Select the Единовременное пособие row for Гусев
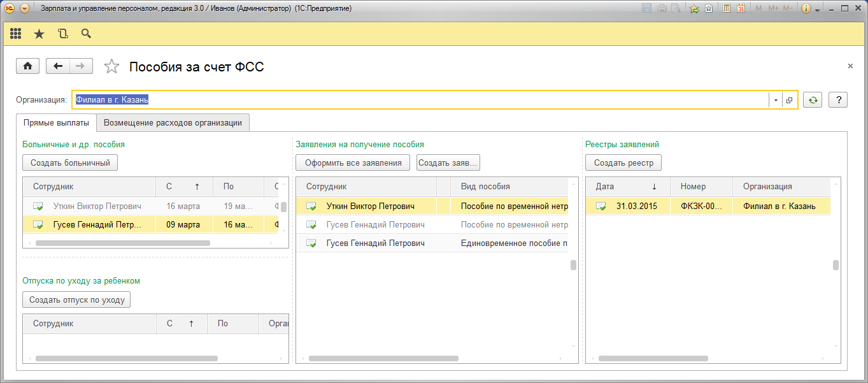Image resolution: width=868 pixels, height=383 pixels. click(x=433, y=243)
